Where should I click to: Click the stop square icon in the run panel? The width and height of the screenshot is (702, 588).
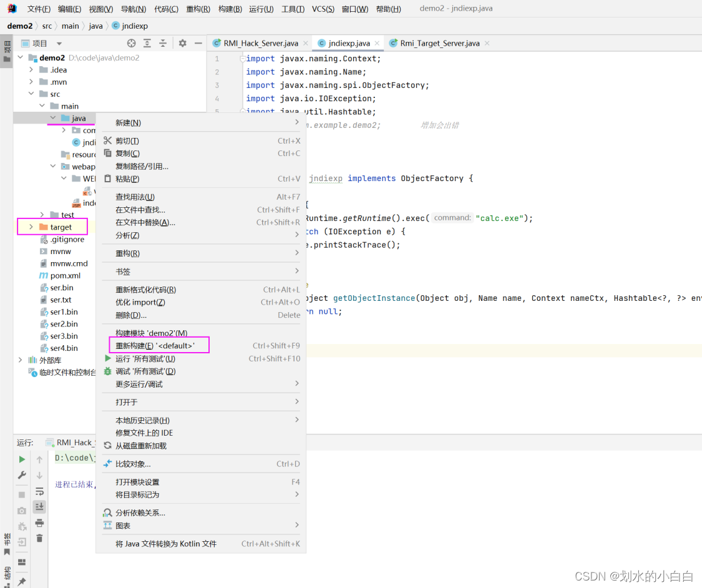pos(22,495)
